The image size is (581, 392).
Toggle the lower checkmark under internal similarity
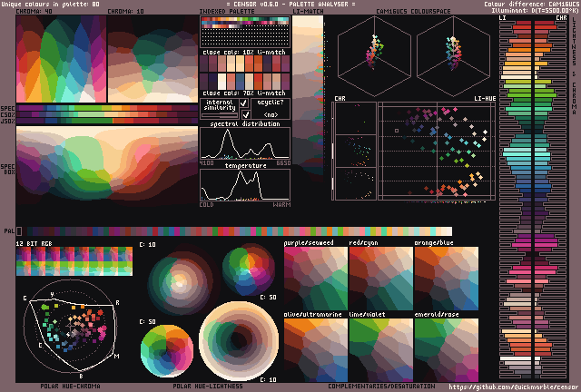pyautogui.click(x=244, y=114)
